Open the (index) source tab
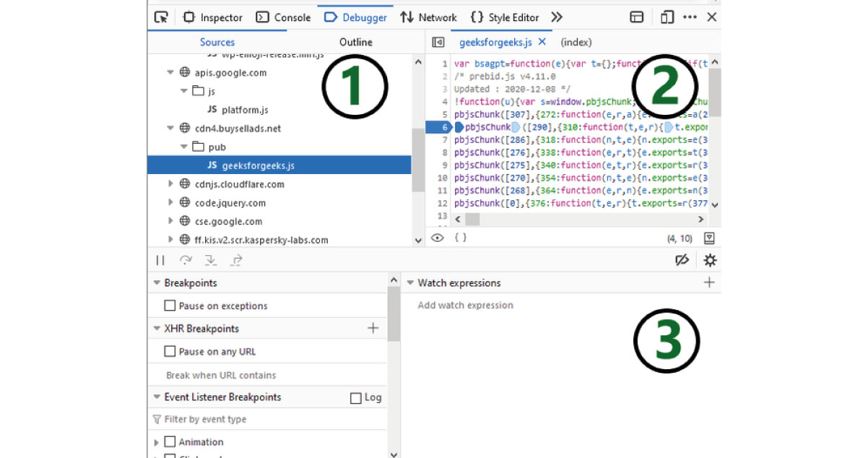 point(576,42)
